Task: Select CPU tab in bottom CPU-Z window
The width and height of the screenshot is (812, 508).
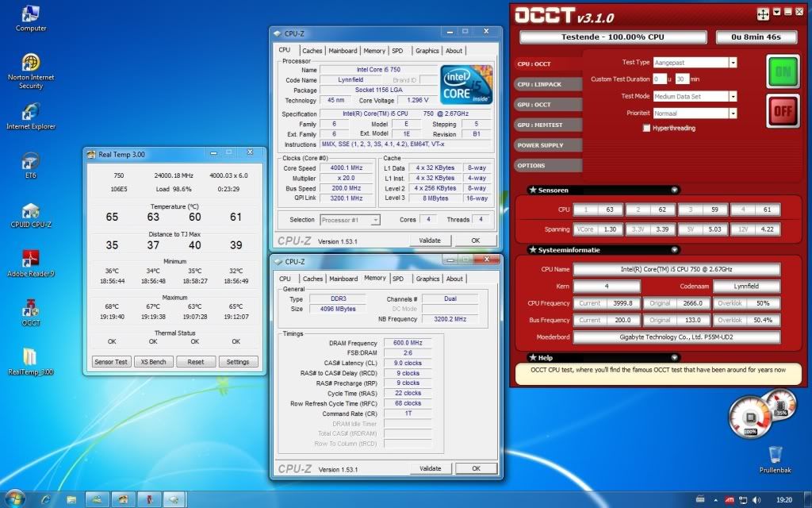Action: tap(285, 279)
